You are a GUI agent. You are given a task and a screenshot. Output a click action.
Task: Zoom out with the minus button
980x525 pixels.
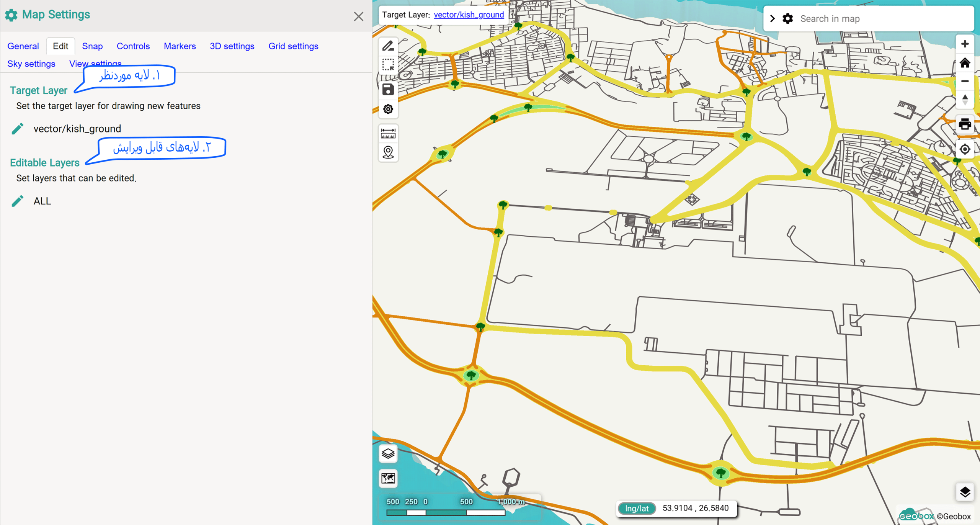coord(965,81)
